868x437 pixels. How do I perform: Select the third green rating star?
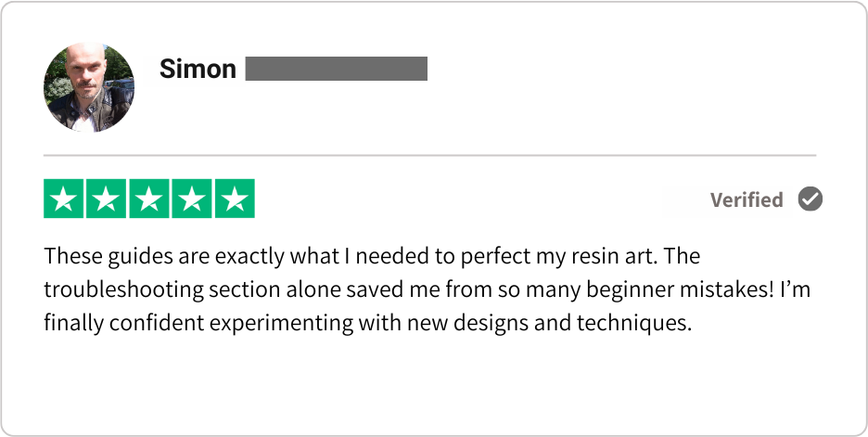149,199
